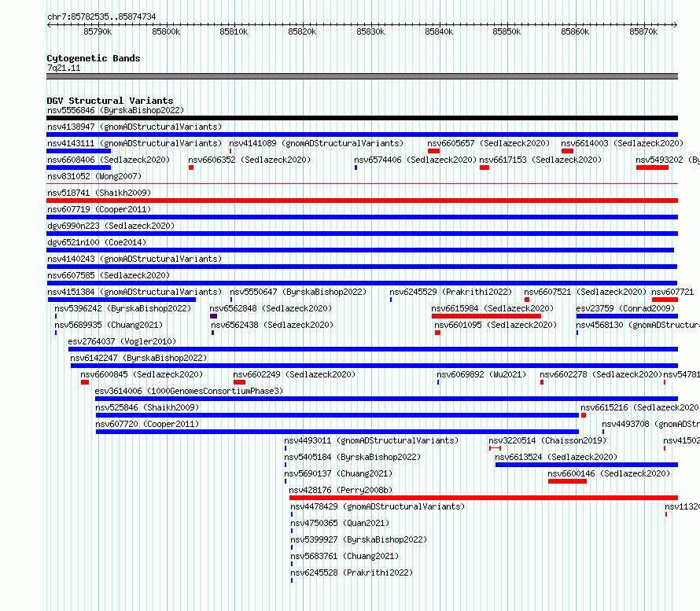Viewport: 700px width, 611px height.
Task: Select nsv6602249 (Sedlazeck2020) label
Action: 294,374
